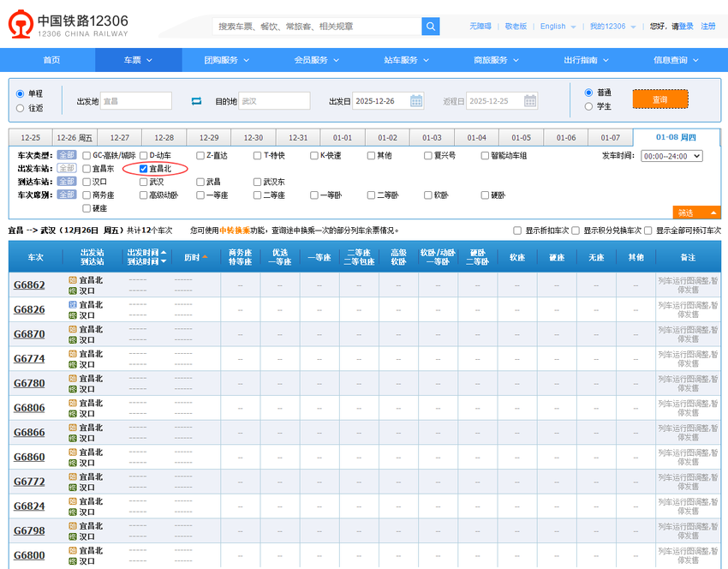Sort trains by duration (历时) arrow
Viewport: 728px width, 569px height.
point(205,257)
